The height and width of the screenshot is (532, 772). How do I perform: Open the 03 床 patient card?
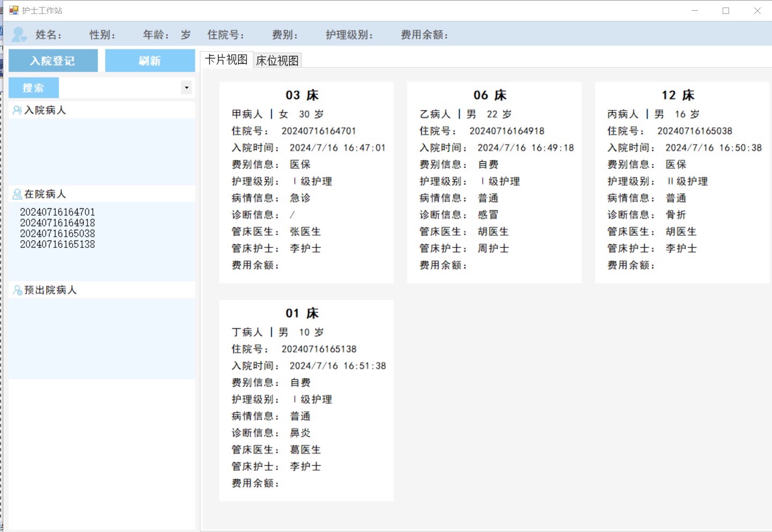pos(306,182)
